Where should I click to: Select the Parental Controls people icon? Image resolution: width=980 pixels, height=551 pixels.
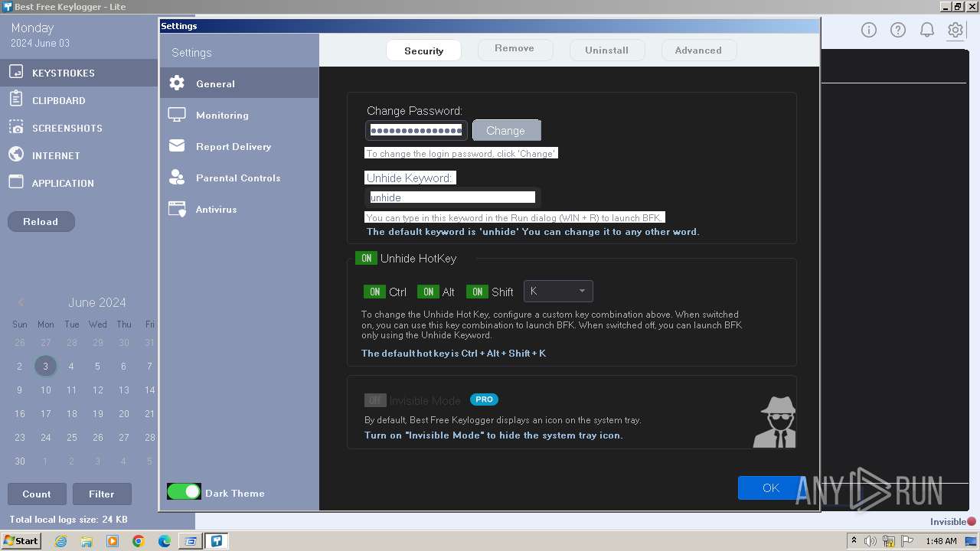177,178
